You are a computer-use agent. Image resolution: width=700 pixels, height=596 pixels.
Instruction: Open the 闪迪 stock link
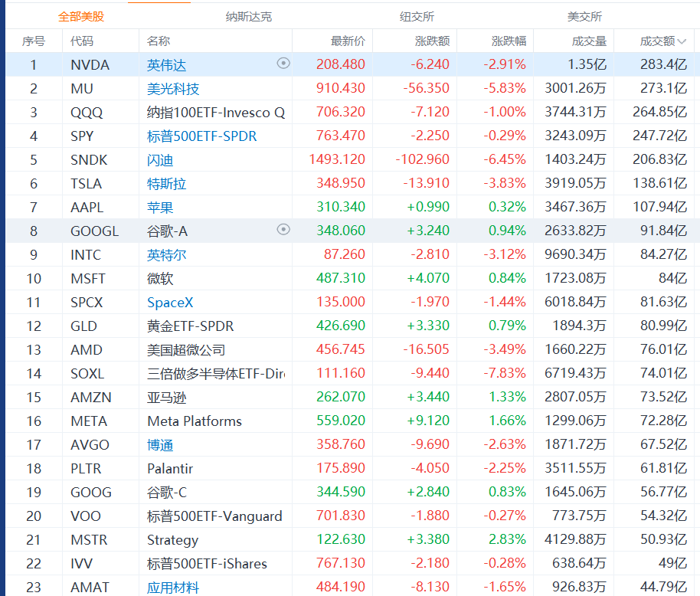coord(160,160)
